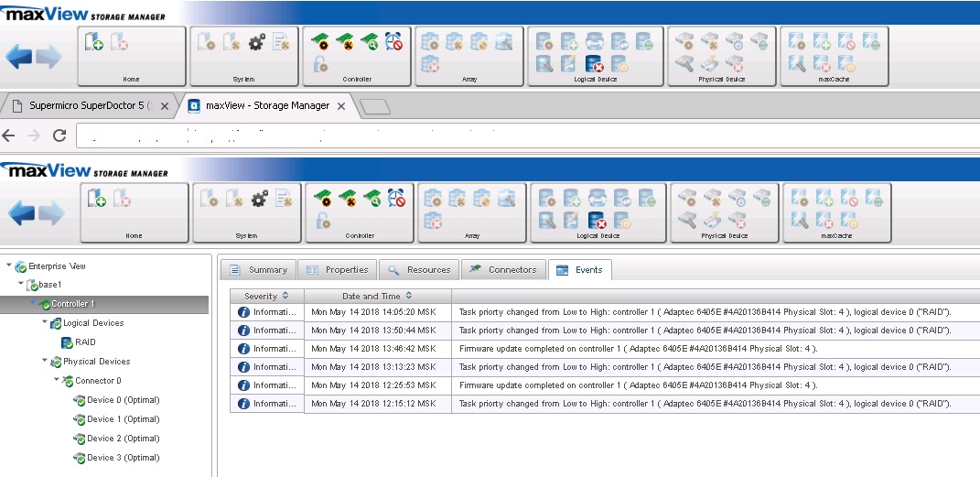The height and width of the screenshot is (477, 980).
Task: Open the Properties tab
Action: click(x=338, y=270)
